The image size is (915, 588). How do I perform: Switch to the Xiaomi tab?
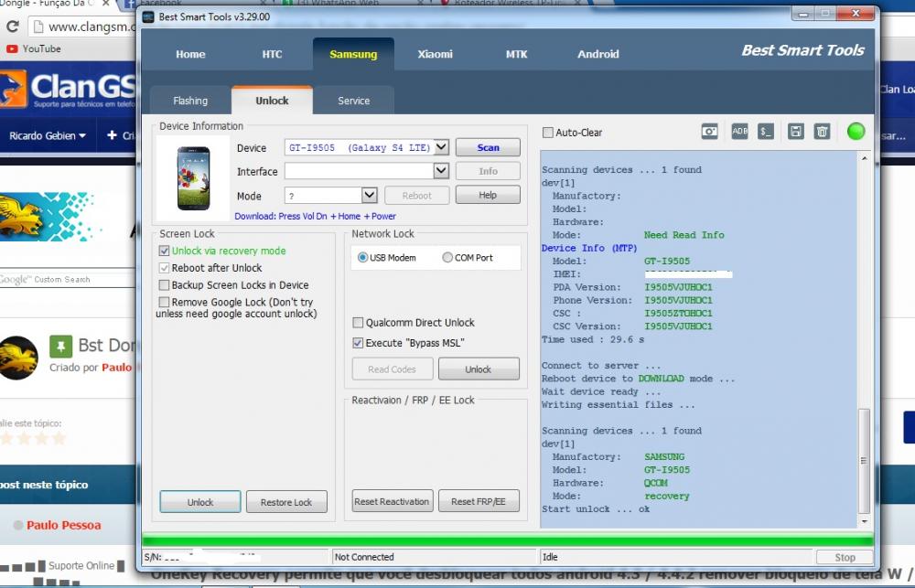[x=435, y=54]
